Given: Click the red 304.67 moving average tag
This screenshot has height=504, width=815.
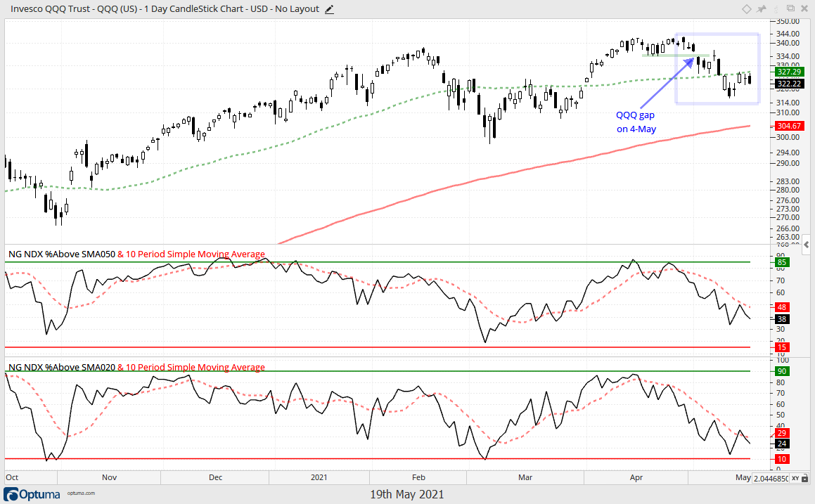Looking at the screenshot, I should pyautogui.click(x=789, y=126).
